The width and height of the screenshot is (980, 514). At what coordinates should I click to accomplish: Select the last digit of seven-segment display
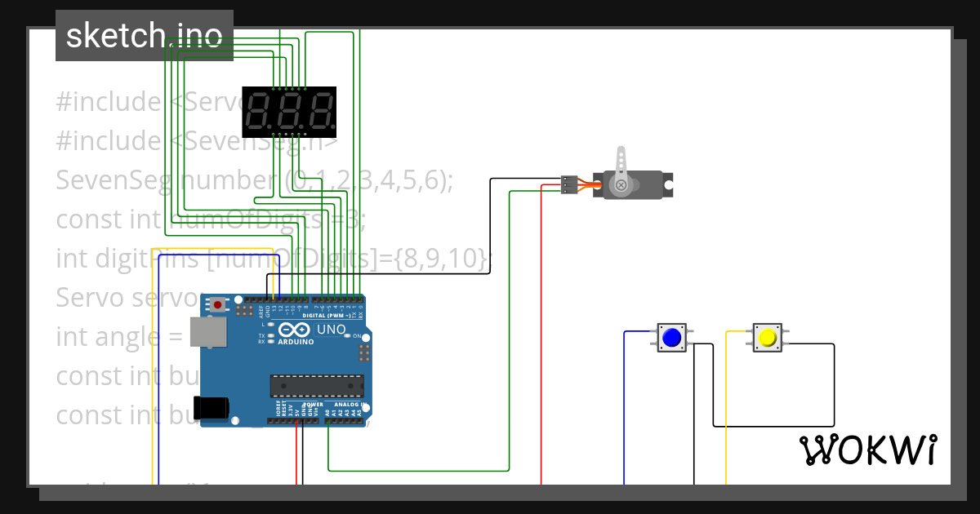click(x=321, y=113)
